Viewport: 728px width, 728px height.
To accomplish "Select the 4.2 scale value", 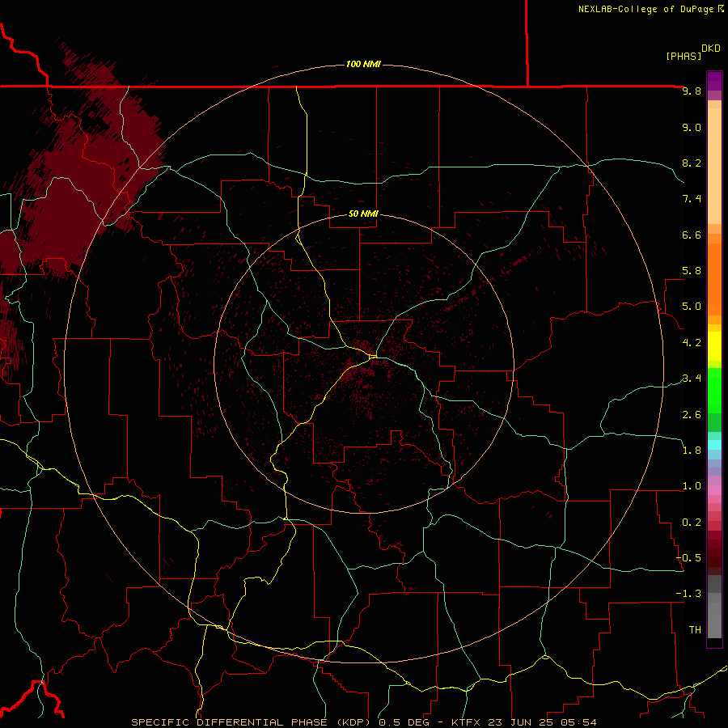I will 692,343.
